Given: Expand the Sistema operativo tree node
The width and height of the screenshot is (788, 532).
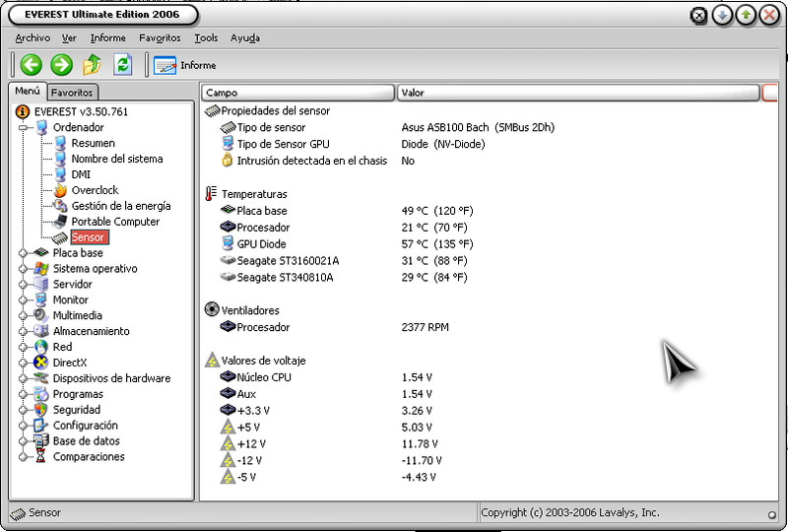Looking at the screenshot, I should click(x=23, y=269).
